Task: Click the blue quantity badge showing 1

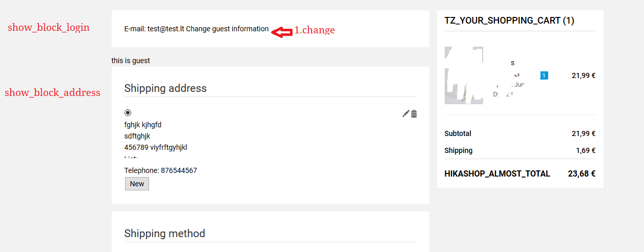Action: [x=544, y=75]
